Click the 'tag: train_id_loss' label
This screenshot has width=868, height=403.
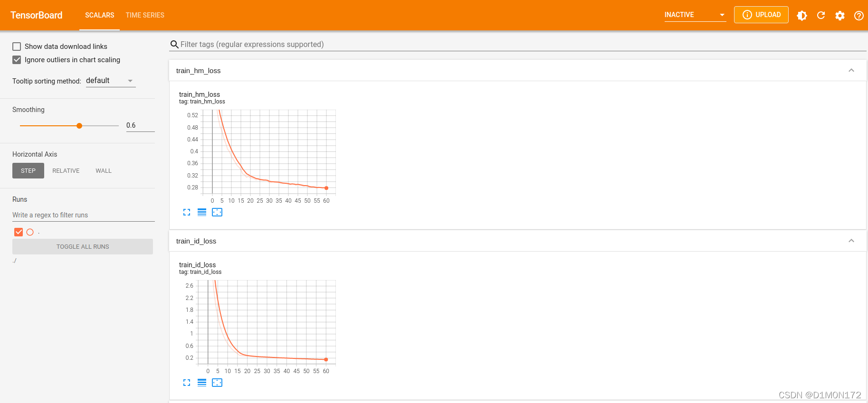(x=200, y=272)
